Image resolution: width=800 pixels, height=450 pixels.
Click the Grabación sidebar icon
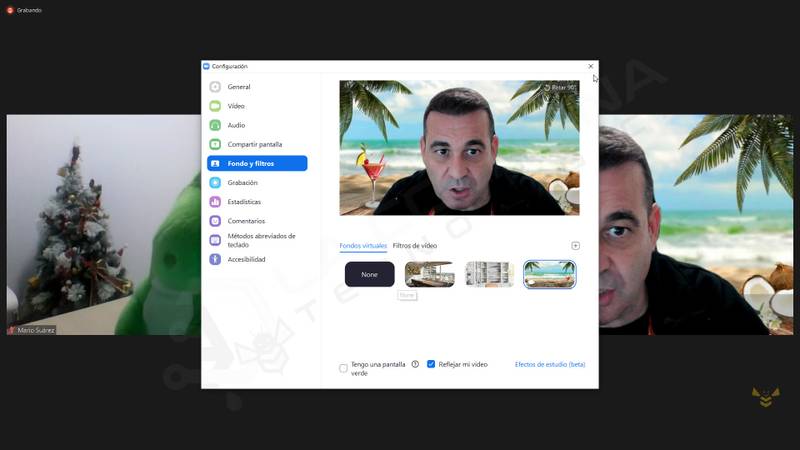(x=215, y=183)
